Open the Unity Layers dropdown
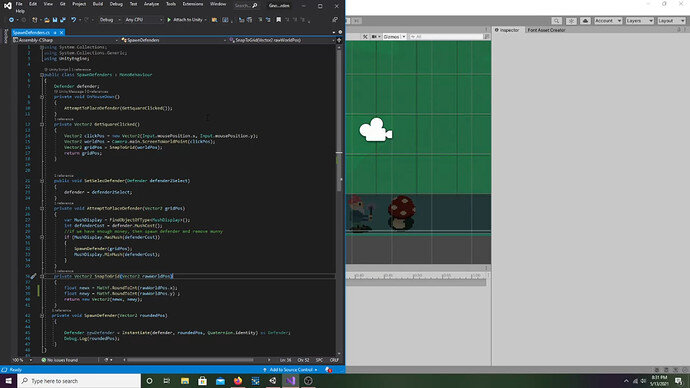The height and width of the screenshot is (388, 690). (639, 21)
